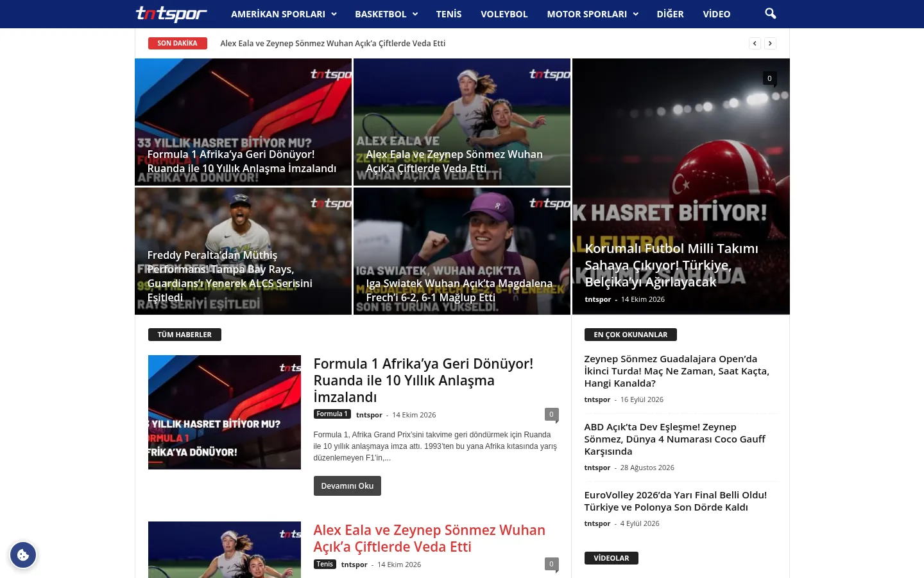
Task: Show previous breaking news headline
Action: click(x=755, y=44)
